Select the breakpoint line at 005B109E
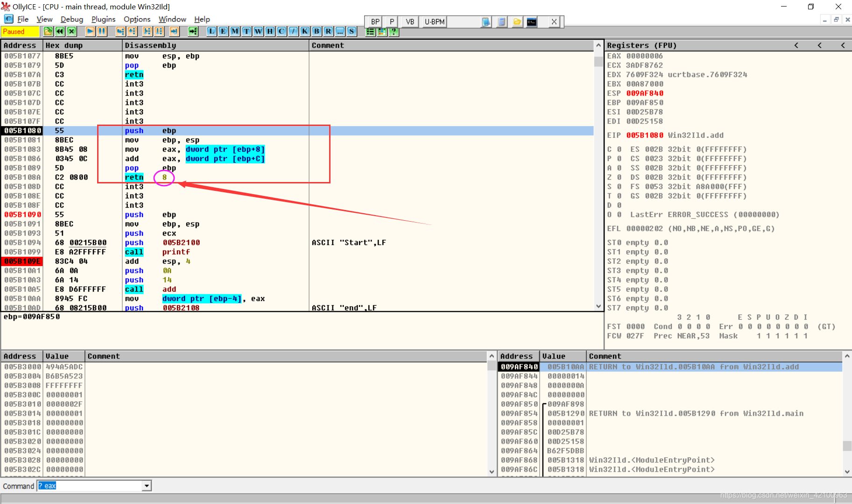852x504 pixels. [297, 261]
